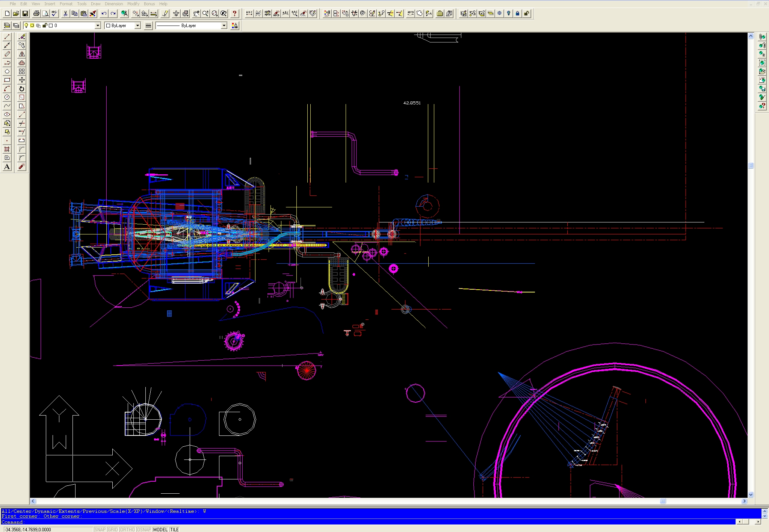Viewport: 769px width, 532px height.
Task: Click the Bonus Layer Freeze snowflake icon
Action: point(500,14)
